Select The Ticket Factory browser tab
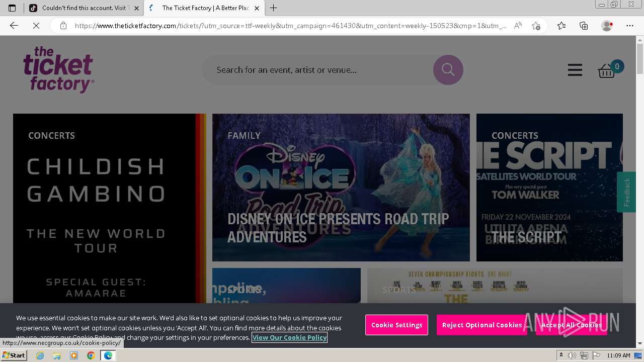Image resolution: width=644 pixels, height=362 pixels. (204, 8)
